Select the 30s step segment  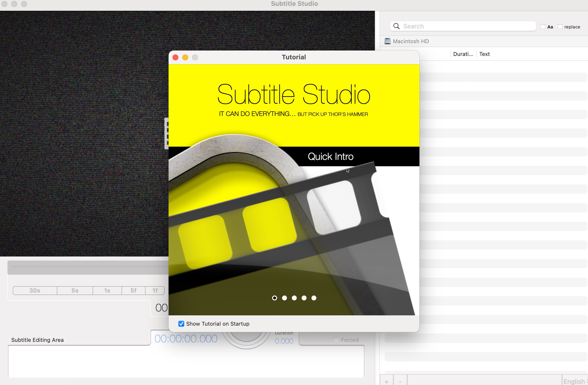tap(35, 291)
